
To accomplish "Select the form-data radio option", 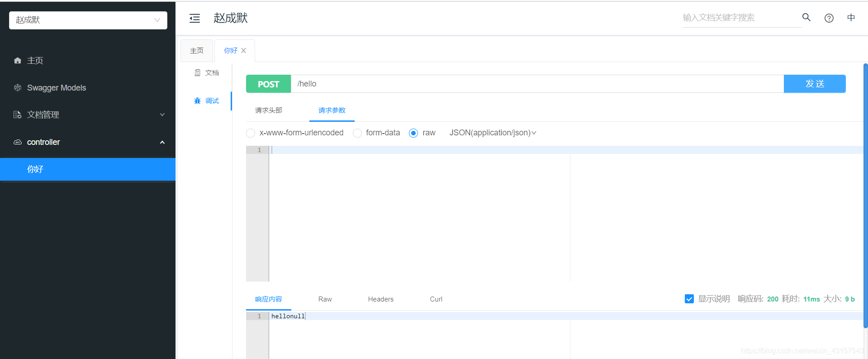I will (x=357, y=133).
